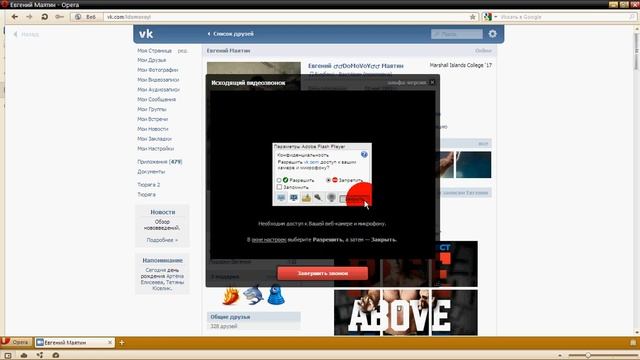Bookmark the page with the star icon
640x360 pixels.
(x=473, y=17)
